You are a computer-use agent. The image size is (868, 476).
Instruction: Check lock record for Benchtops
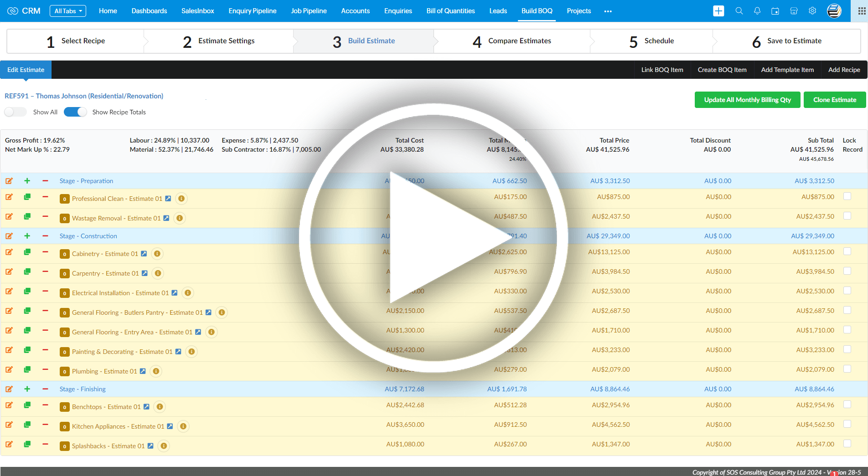tap(847, 404)
